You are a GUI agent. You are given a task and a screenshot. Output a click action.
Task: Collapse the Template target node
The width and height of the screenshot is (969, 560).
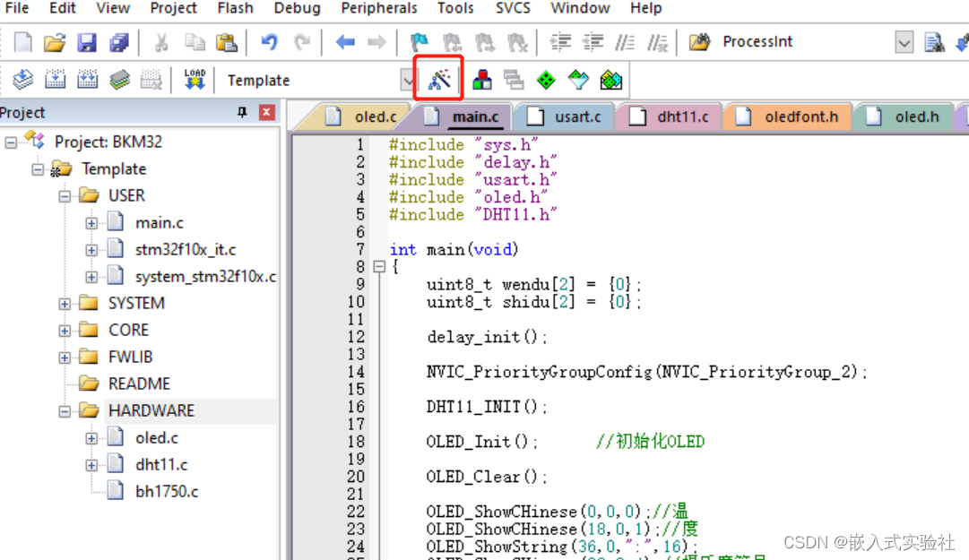point(38,169)
